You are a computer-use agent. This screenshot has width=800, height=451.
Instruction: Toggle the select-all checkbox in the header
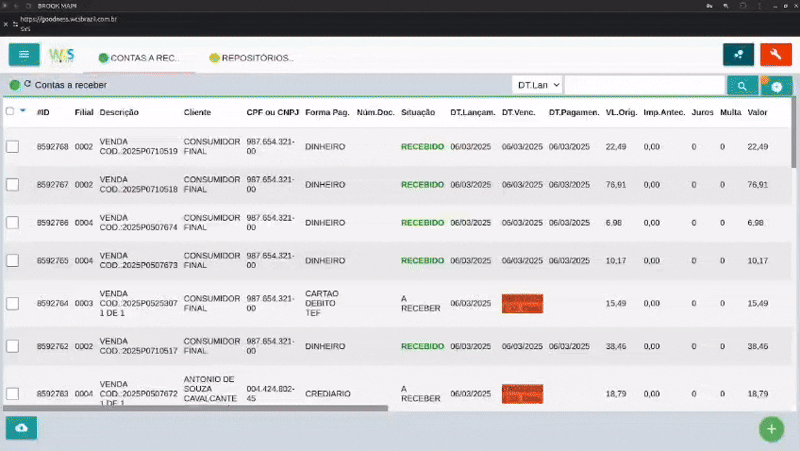(x=10, y=111)
